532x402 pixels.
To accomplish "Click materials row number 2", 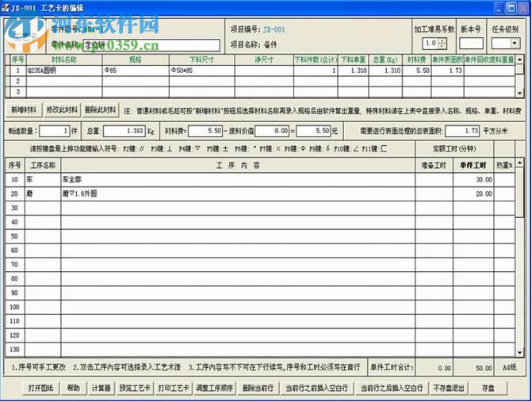I will coord(18,81).
